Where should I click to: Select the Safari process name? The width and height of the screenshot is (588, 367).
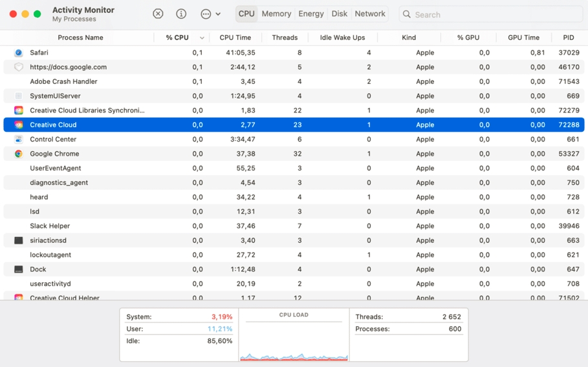39,53
